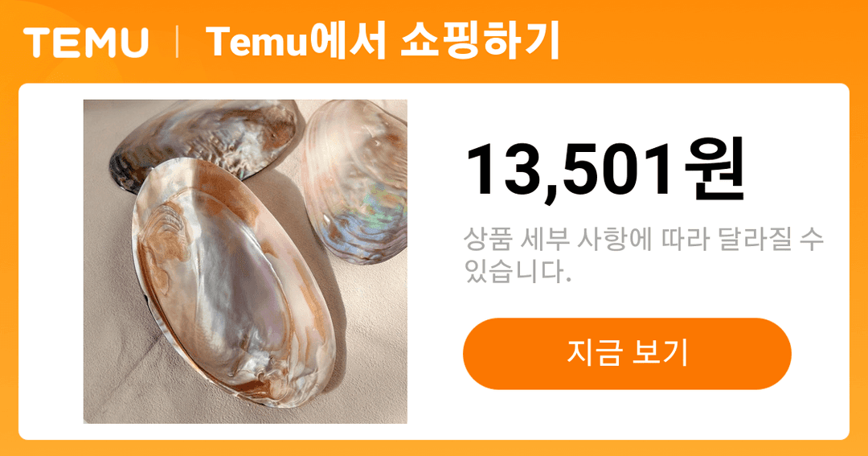This screenshot has width=868, height=456.
Task: Click the iridescent shell at right of photo
Action: pos(355,181)
